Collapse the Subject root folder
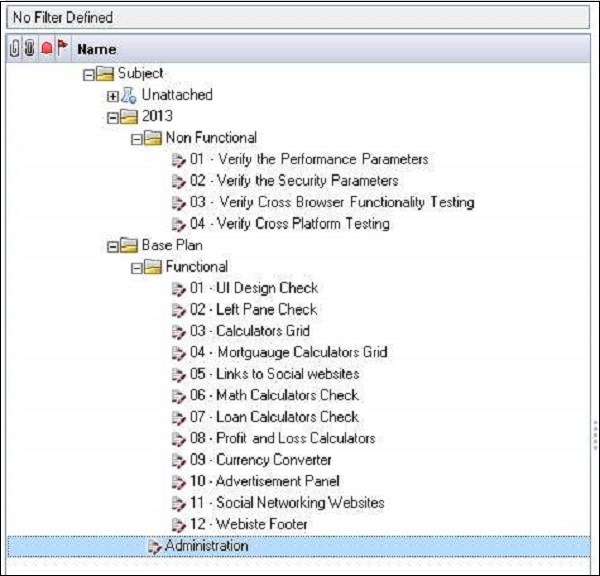The width and height of the screenshot is (600, 576). click(88, 75)
